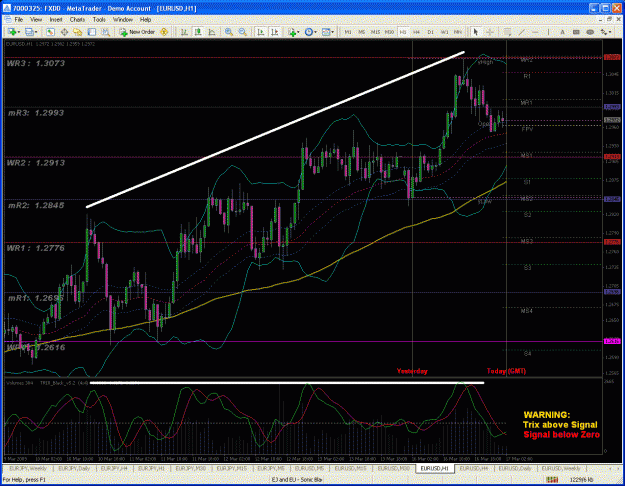Click the 'EJ and EU - Sonic Bla' profile text
The height and width of the screenshot is (486, 625).
coord(297,480)
